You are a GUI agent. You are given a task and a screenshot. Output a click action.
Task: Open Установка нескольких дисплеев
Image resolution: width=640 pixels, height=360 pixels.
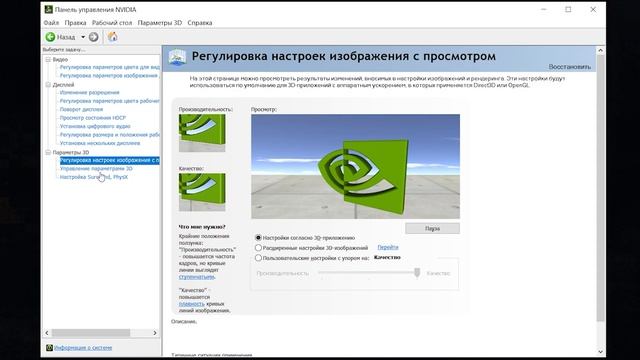coord(100,143)
